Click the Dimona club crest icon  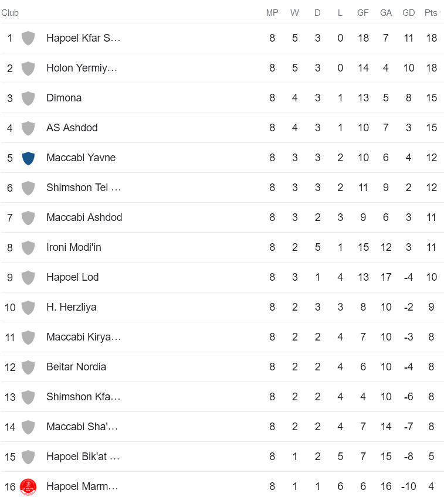28,98
